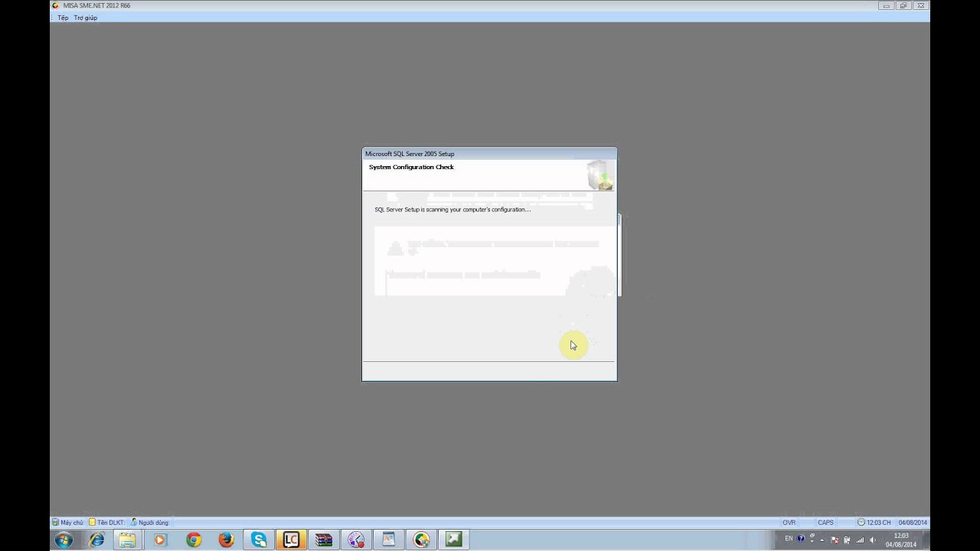Screen dimensions: 980x551
Task: Launch Google Chrome from taskbar
Action: click(x=194, y=540)
